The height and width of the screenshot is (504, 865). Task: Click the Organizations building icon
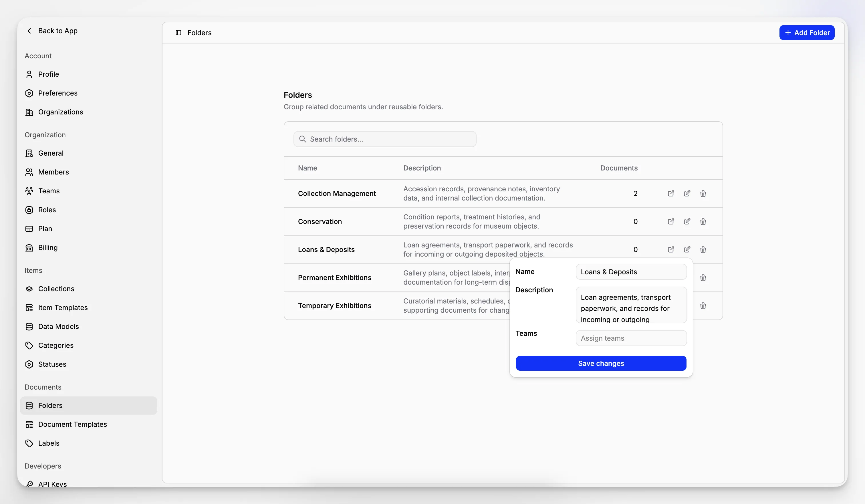coord(29,112)
